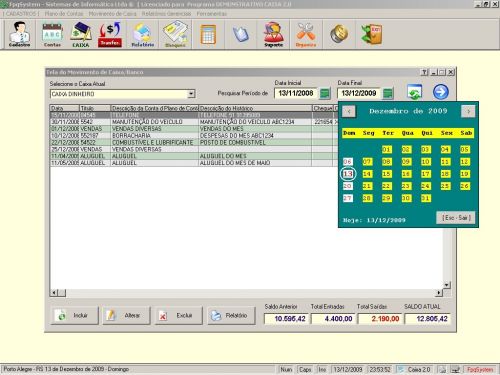500x375 pixels.
Task: Open the Cadastro toolbar icon
Action: tap(20, 34)
